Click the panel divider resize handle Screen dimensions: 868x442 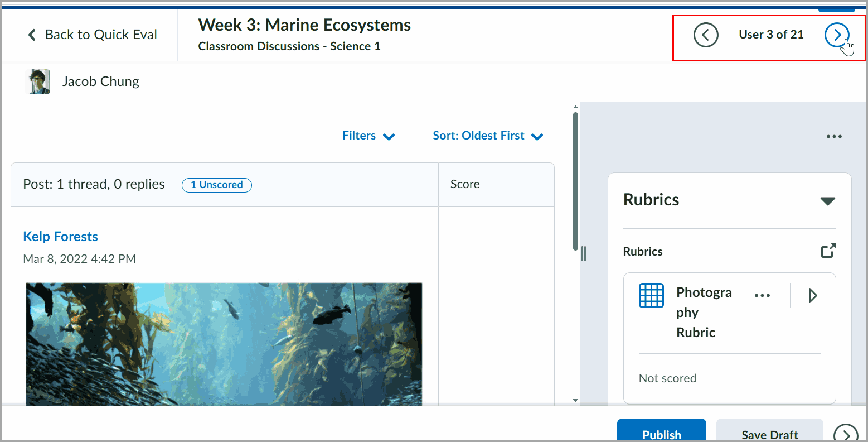click(584, 254)
